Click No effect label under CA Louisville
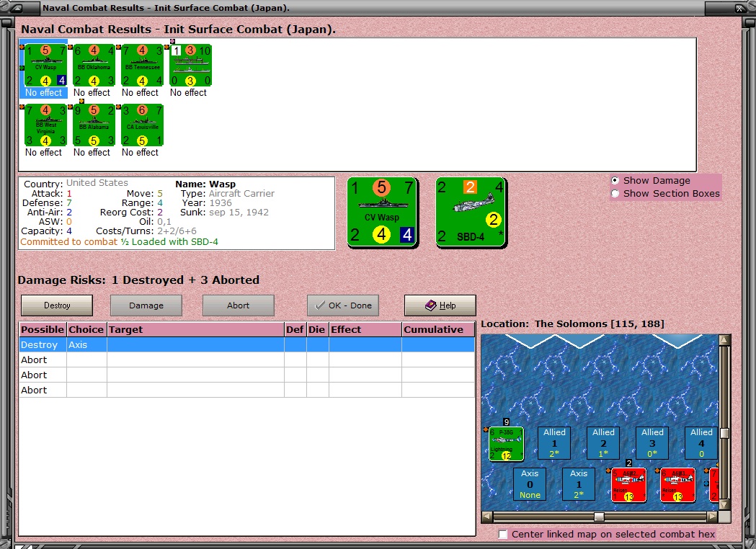 [140, 152]
